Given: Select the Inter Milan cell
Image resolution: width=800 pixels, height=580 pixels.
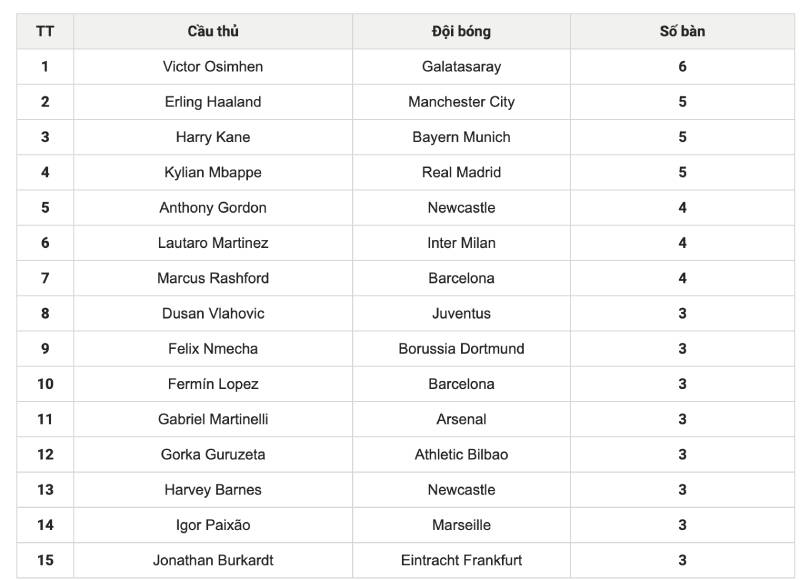Looking at the screenshot, I should pos(461,243).
